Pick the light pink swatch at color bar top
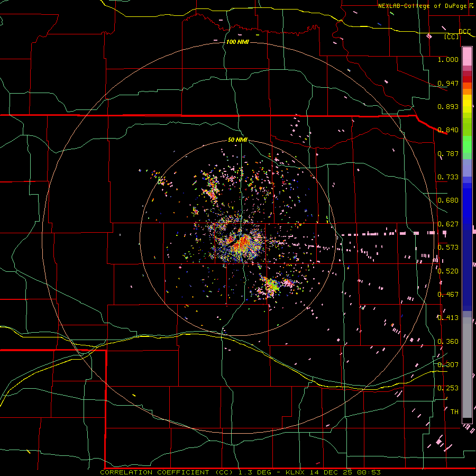The width and height of the screenshot is (476, 476). (x=467, y=57)
